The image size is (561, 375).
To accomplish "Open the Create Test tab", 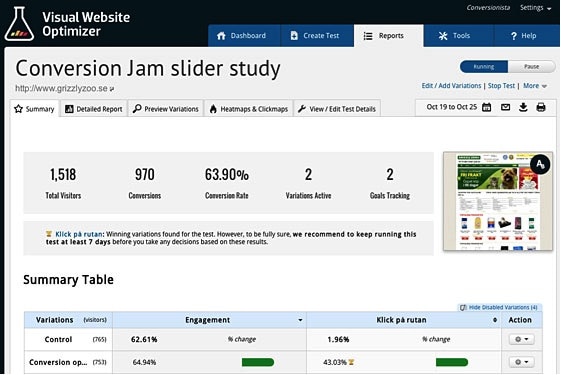I will [317, 36].
